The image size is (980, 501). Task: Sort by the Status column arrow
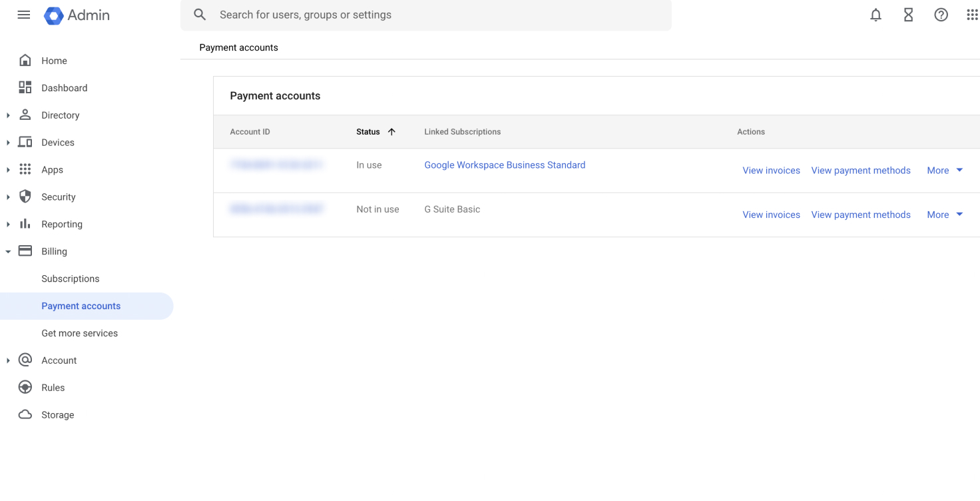point(391,132)
